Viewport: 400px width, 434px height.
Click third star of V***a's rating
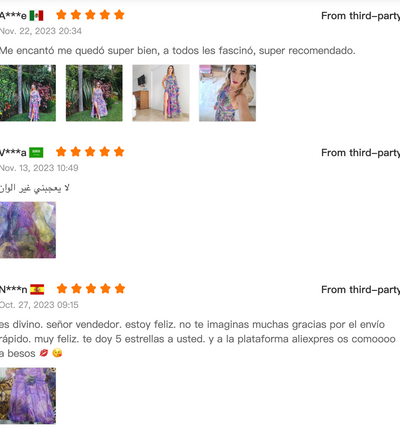[x=90, y=152]
